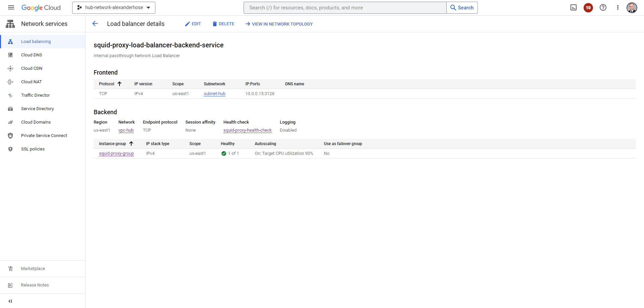Click the Subnetwork column header

tap(214, 84)
